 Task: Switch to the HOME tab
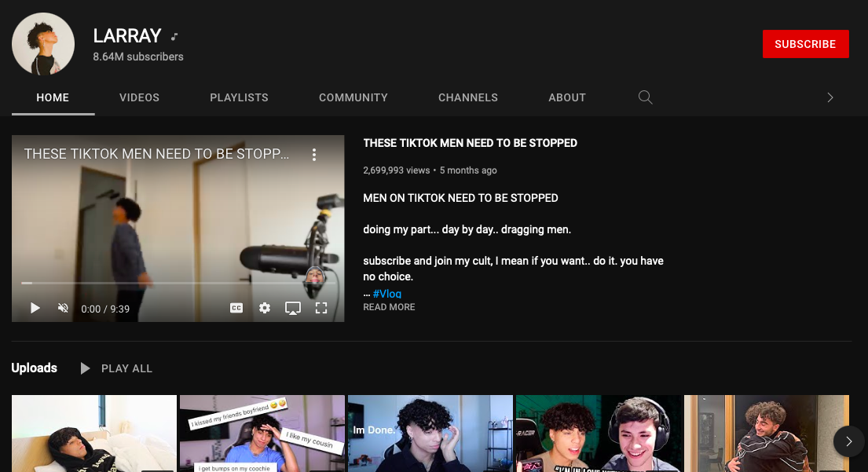coord(53,97)
